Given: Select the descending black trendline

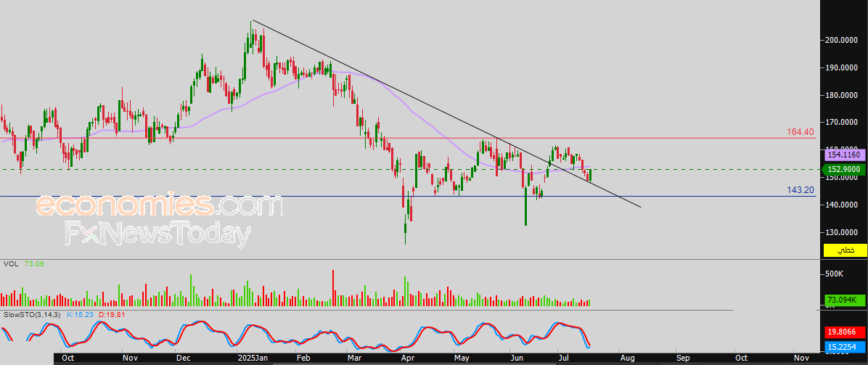Looking at the screenshot, I should click(x=446, y=113).
